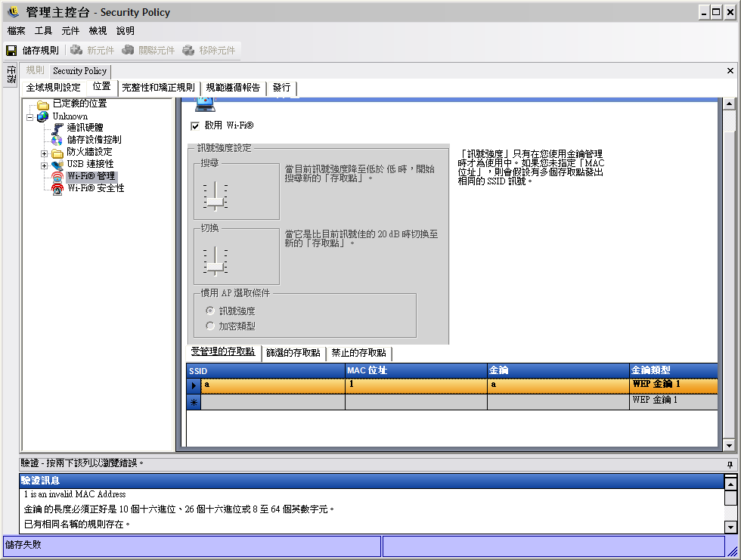Click the SSID column header

pyautogui.click(x=266, y=370)
